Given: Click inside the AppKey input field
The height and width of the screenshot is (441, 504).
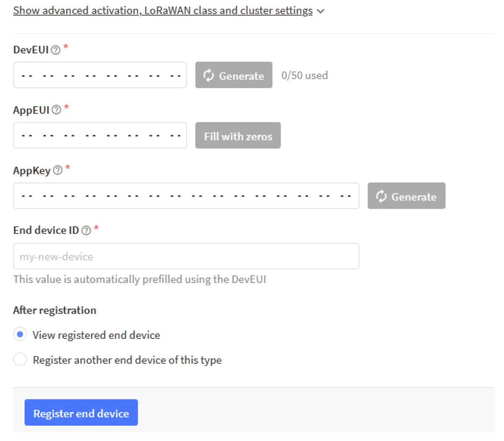Looking at the screenshot, I should pos(186,196).
